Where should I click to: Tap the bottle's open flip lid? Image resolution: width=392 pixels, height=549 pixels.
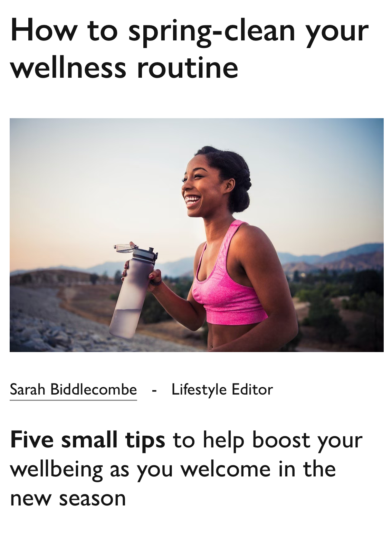pyautogui.click(x=126, y=247)
